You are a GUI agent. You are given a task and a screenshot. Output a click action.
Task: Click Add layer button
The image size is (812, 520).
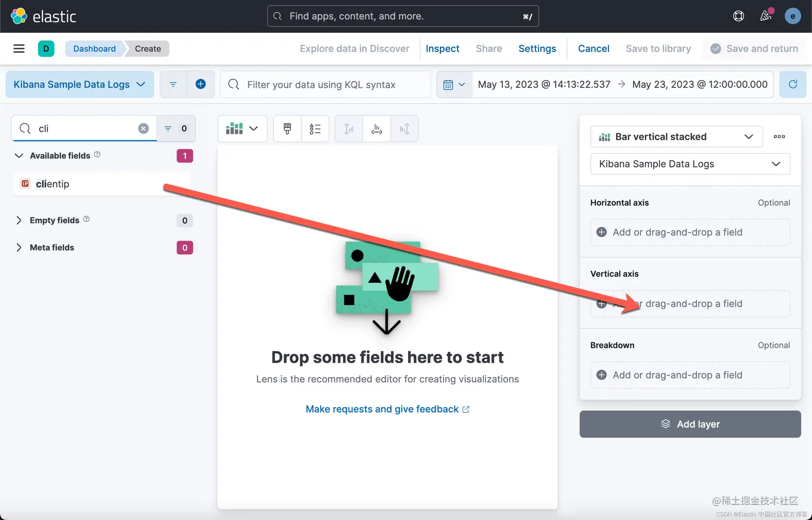point(690,424)
